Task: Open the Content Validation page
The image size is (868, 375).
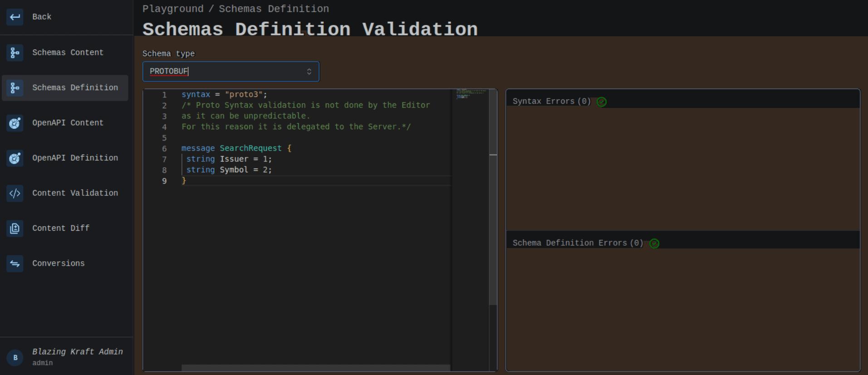Action: tap(75, 193)
